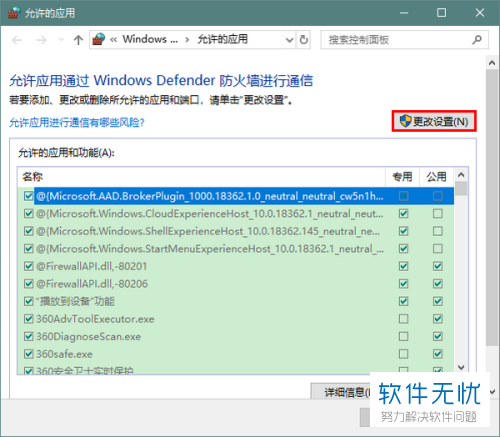Select the "播放到设备"功能 row

[x=236, y=301]
